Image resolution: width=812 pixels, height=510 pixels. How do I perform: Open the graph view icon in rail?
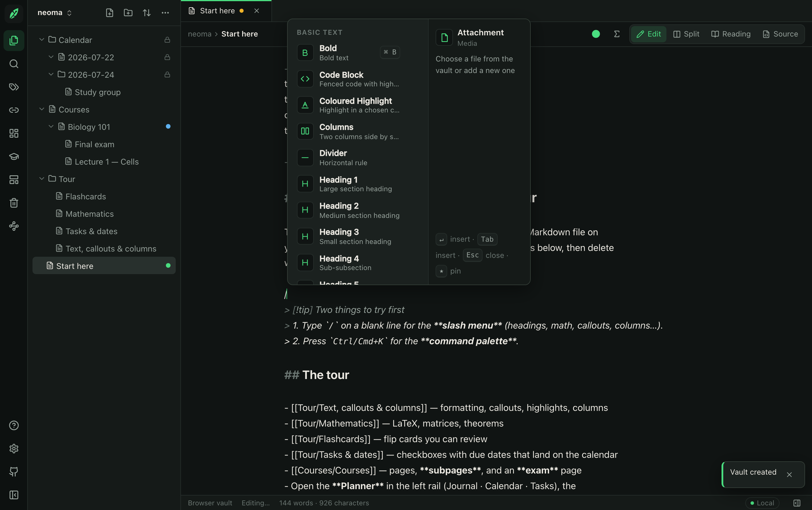pyautogui.click(x=14, y=226)
